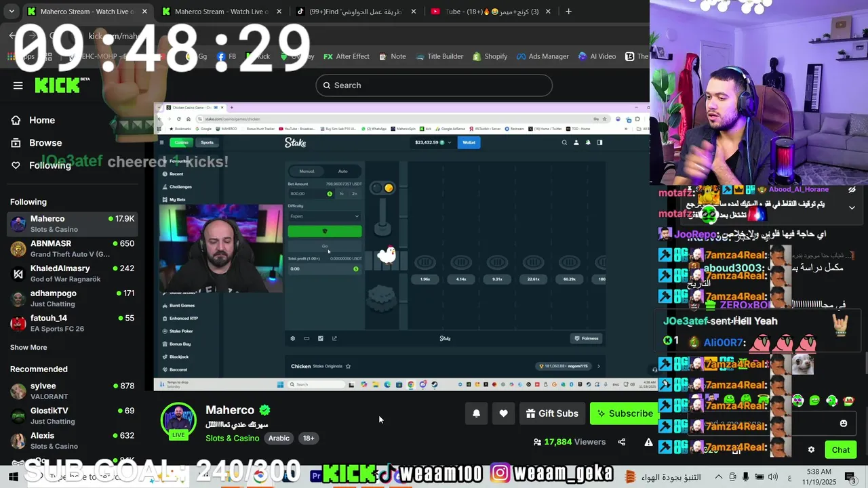
Task: Toggle the hide icon above pinned chat
Action: coord(852,190)
